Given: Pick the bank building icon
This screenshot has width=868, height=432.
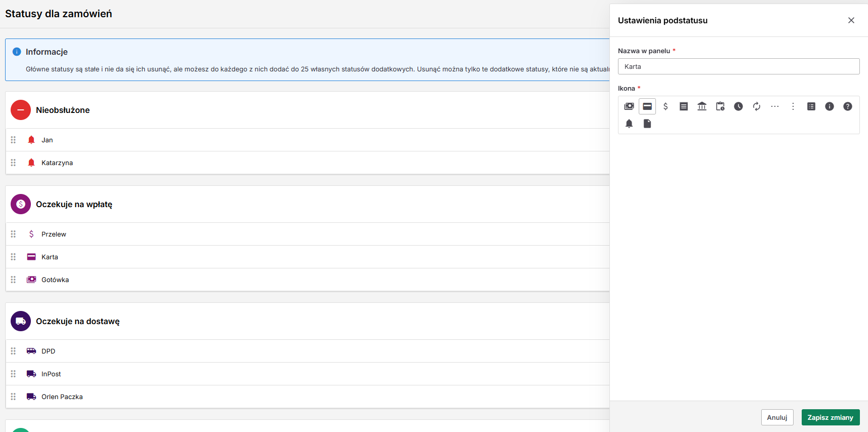Looking at the screenshot, I should (702, 106).
